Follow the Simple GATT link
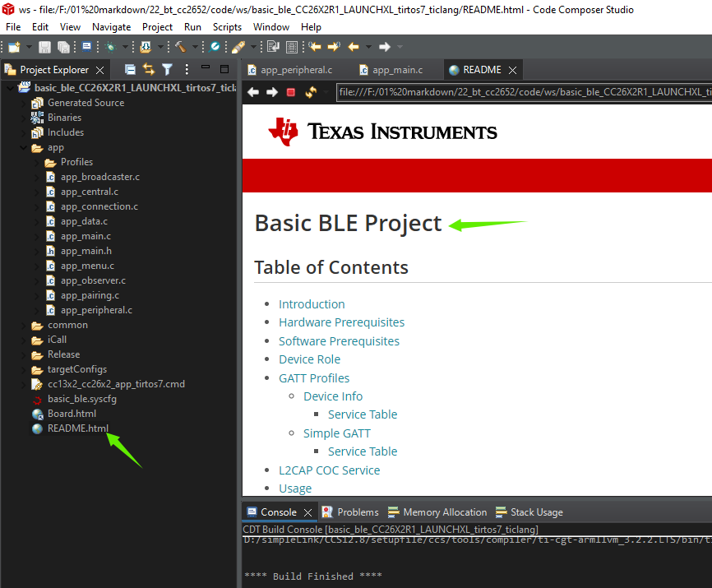 [337, 433]
